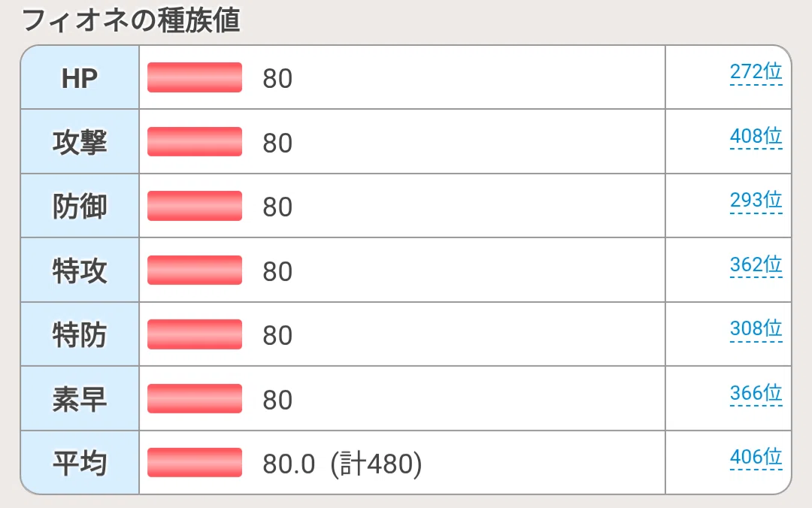Select the red 攻撃 stat bar

click(195, 141)
